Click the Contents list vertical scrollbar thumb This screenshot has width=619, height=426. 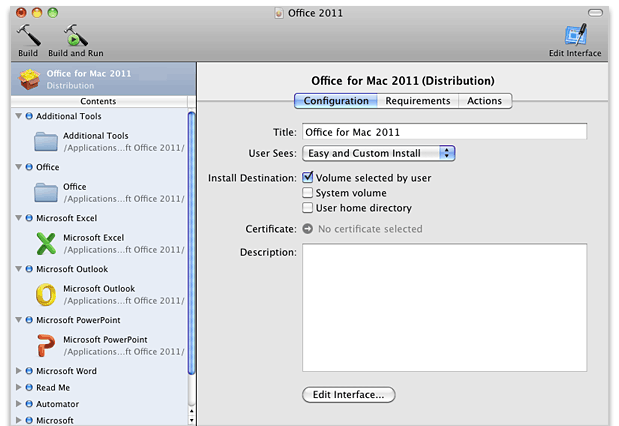coord(191,243)
